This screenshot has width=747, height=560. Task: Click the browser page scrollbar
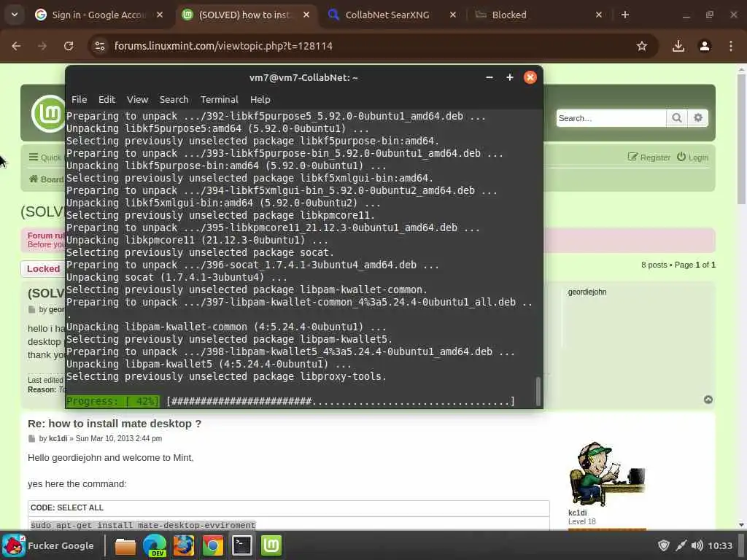click(x=741, y=138)
